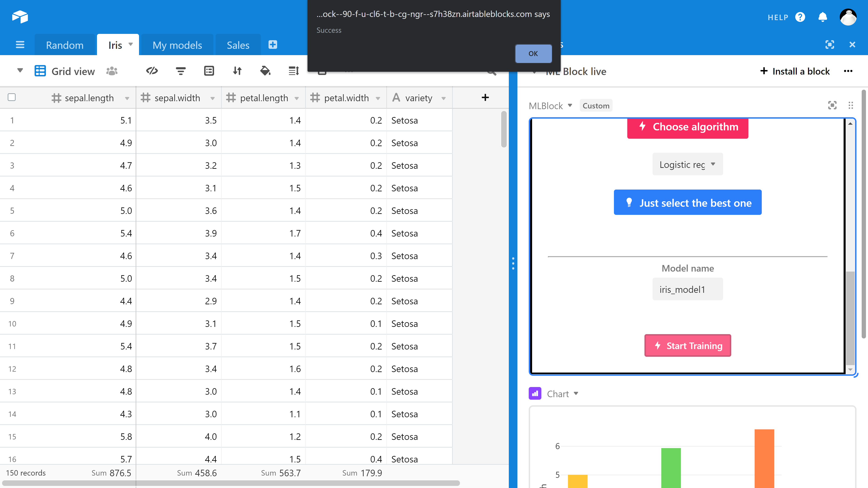The height and width of the screenshot is (488, 868).
Task: Open the Sales table tab
Action: pos(238,45)
